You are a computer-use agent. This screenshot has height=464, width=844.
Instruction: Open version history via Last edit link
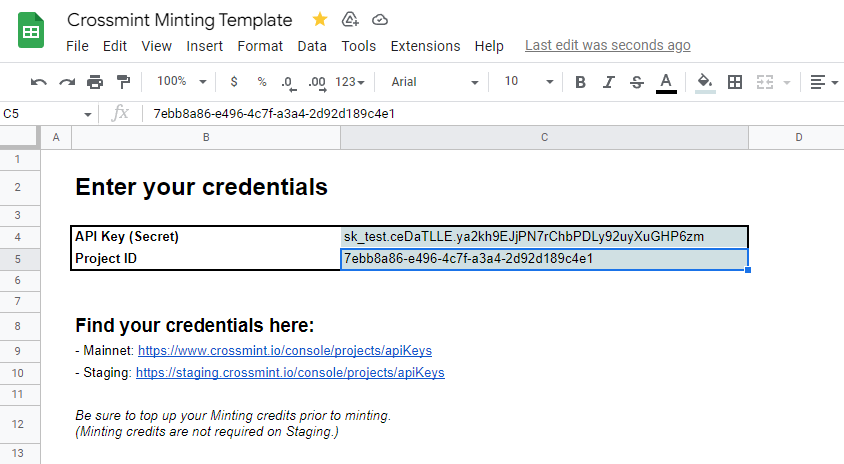point(608,46)
